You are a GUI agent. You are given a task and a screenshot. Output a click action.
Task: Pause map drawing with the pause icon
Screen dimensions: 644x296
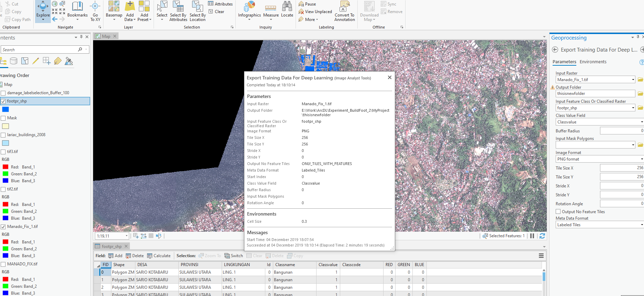tap(532, 236)
